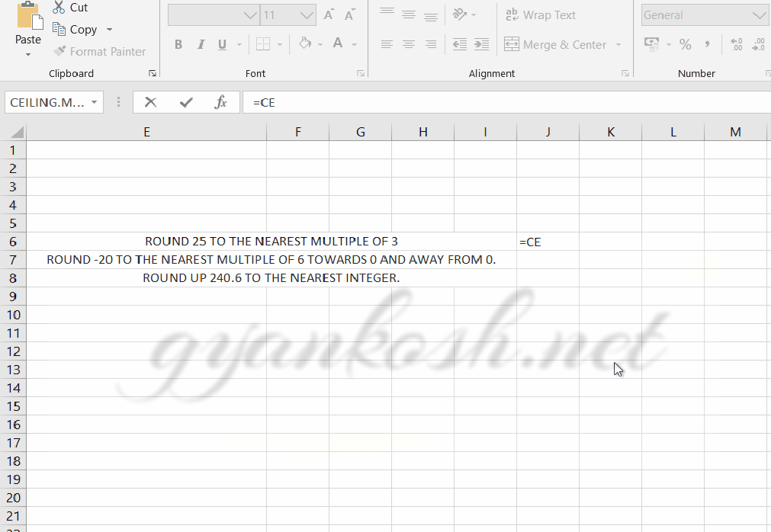Open the Font dialog box launcher
Image resolution: width=771 pixels, height=532 pixels.
point(360,73)
